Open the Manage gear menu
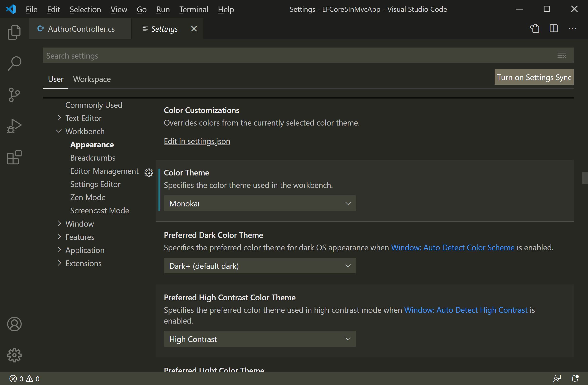The height and width of the screenshot is (385, 588). coord(14,355)
